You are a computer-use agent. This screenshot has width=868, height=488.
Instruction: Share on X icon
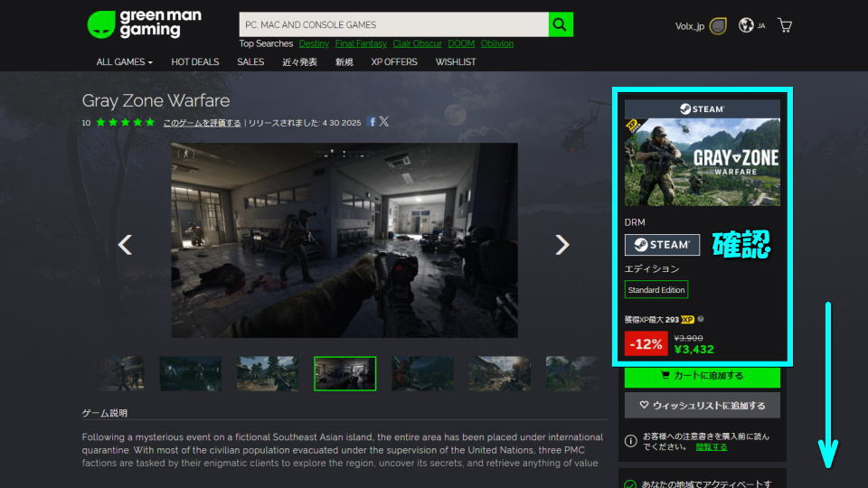pos(383,122)
